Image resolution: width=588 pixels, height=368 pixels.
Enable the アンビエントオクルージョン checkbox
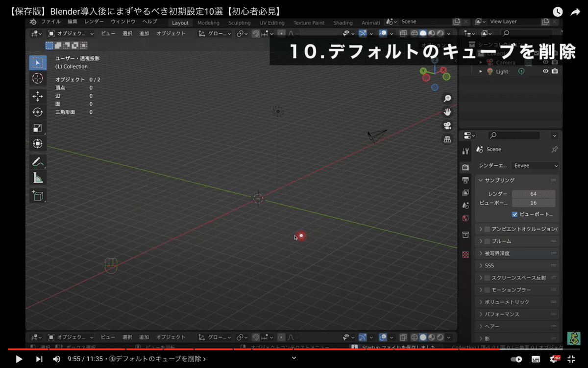coord(487,229)
